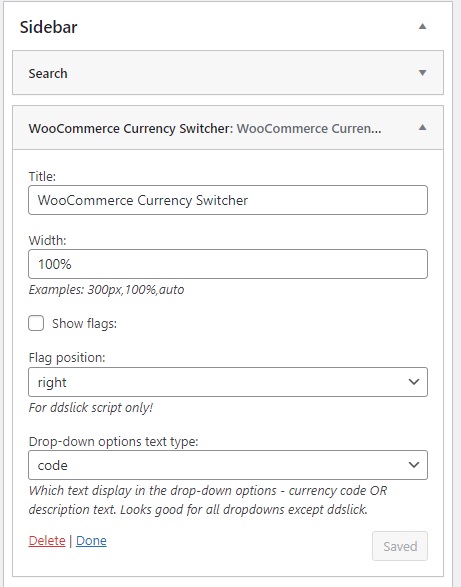This screenshot has width=461, height=587.
Task: Click the WooCommerce Currency Switcher widget header
Action: click(x=228, y=128)
